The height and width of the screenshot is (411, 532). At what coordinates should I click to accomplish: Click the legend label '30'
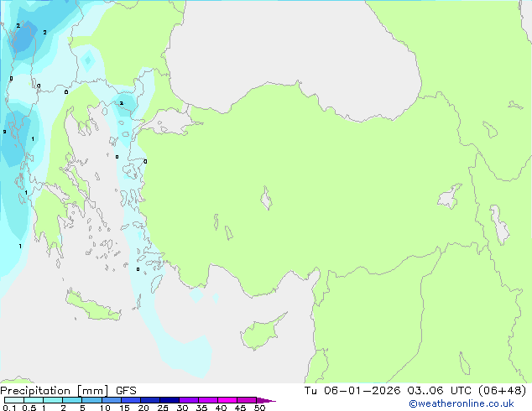pyautogui.click(x=182, y=408)
